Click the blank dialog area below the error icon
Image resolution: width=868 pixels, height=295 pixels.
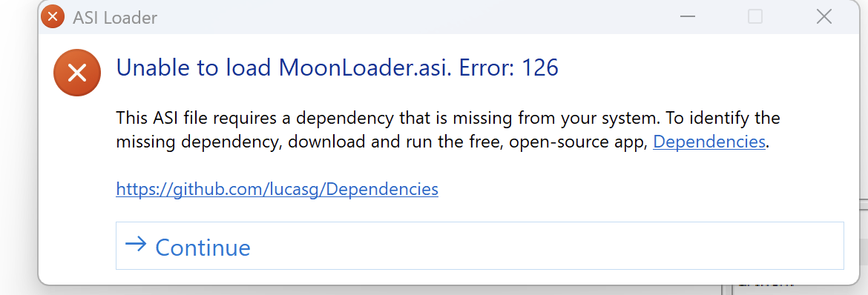(x=77, y=182)
